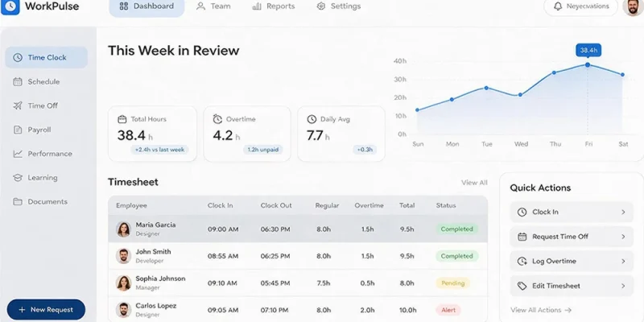Image resolution: width=644 pixels, height=322 pixels.
Task: Open the Performance chart icon
Action: point(17,154)
